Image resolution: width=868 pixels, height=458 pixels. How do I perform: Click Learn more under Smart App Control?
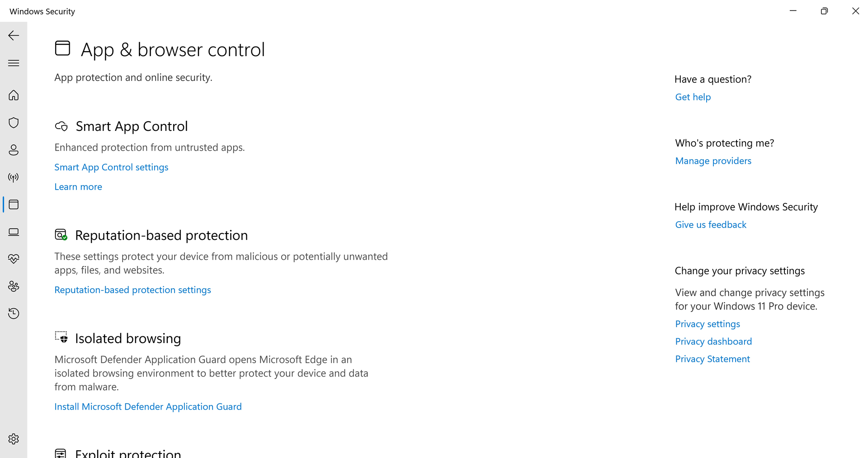pyautogui.click(x=78, y=187)
